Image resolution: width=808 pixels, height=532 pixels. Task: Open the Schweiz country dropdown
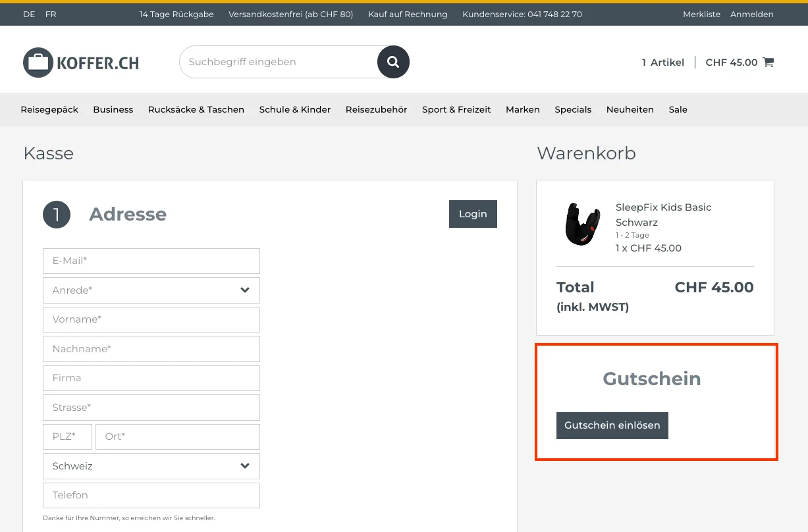(151, 466)
